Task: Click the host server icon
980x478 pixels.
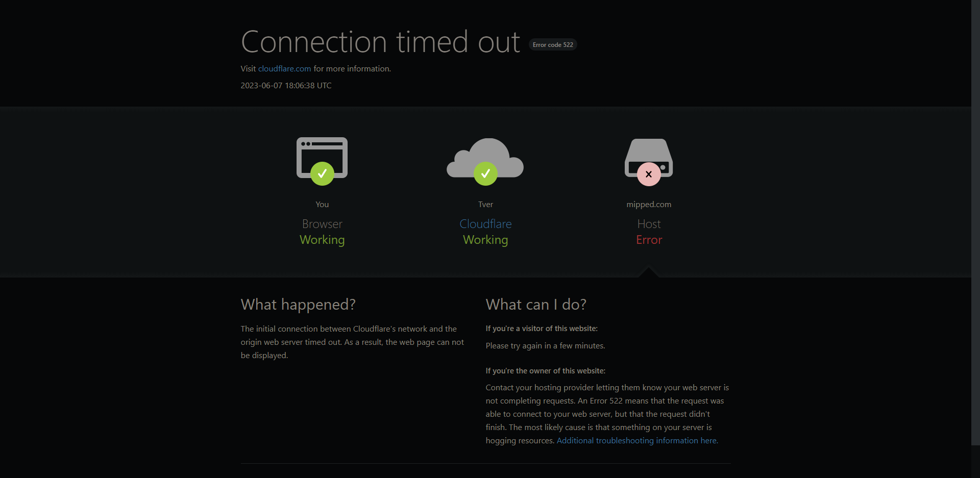Action: 649,158
